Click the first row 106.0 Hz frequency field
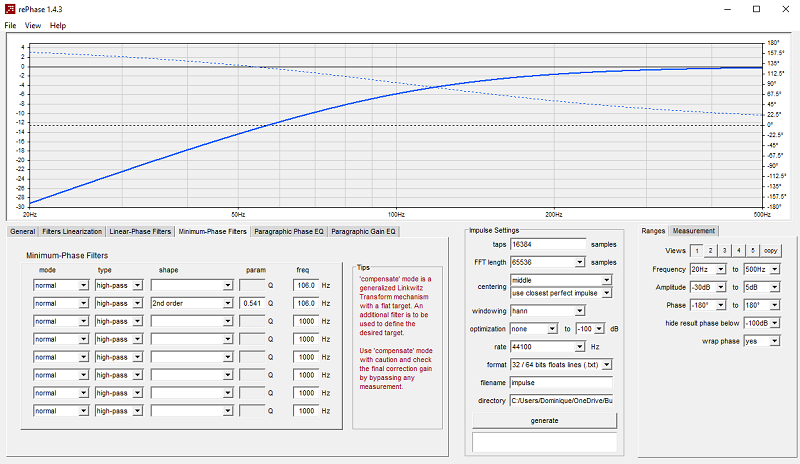800x464 pixels. pyautogui.click(x=306, y=285)
